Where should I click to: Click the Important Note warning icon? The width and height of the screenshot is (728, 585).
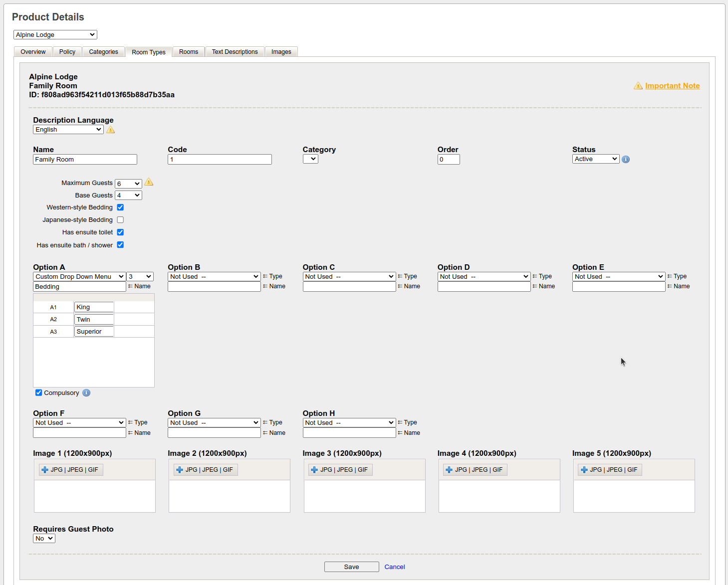tap(638, 86)
